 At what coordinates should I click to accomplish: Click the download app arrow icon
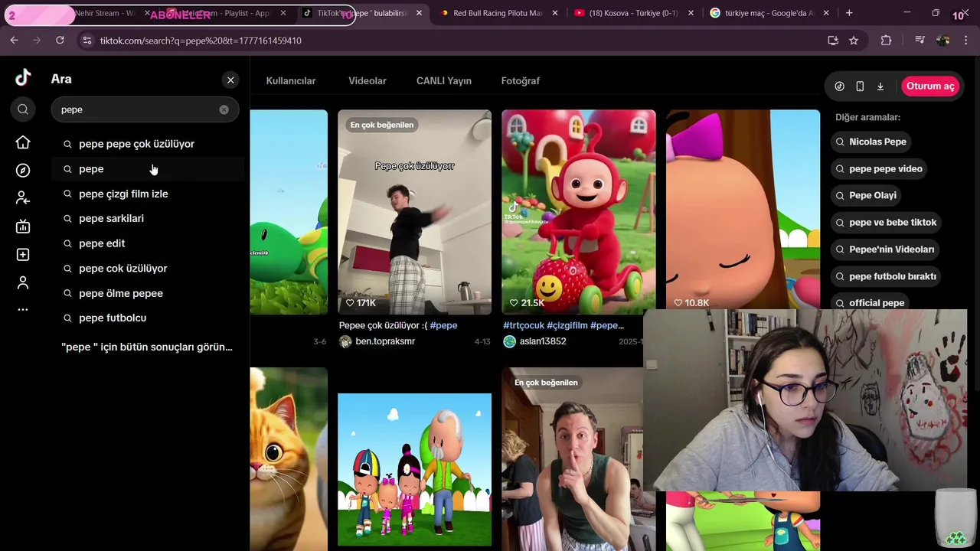click(880, 86)
